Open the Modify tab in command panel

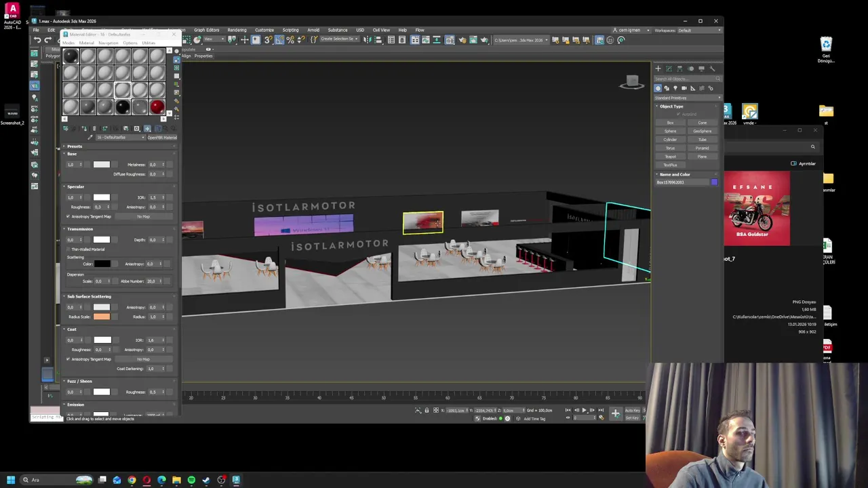coord(669,68)
